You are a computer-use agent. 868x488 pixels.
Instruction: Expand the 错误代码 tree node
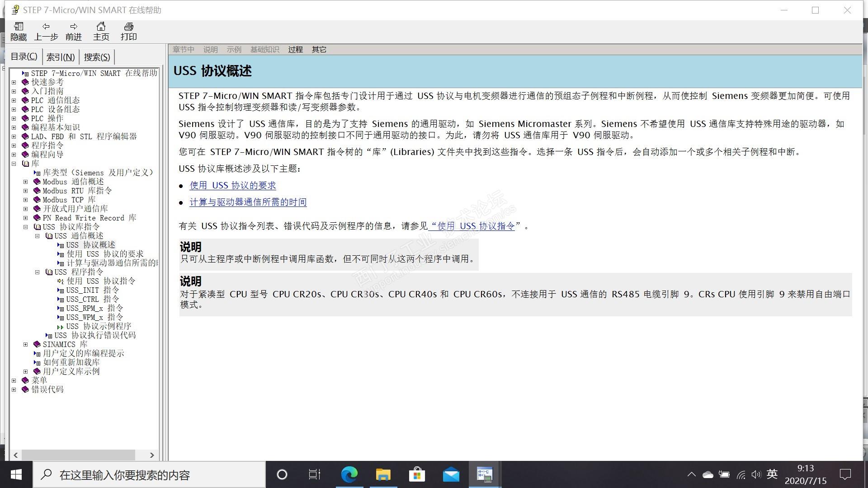[x=14, y=389]
